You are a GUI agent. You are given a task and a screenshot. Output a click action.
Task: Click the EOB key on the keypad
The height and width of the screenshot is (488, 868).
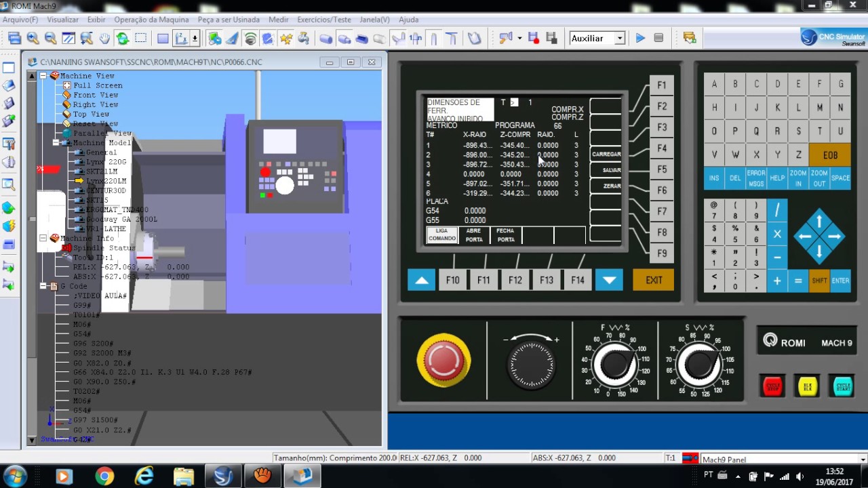(x=830, y=155)
